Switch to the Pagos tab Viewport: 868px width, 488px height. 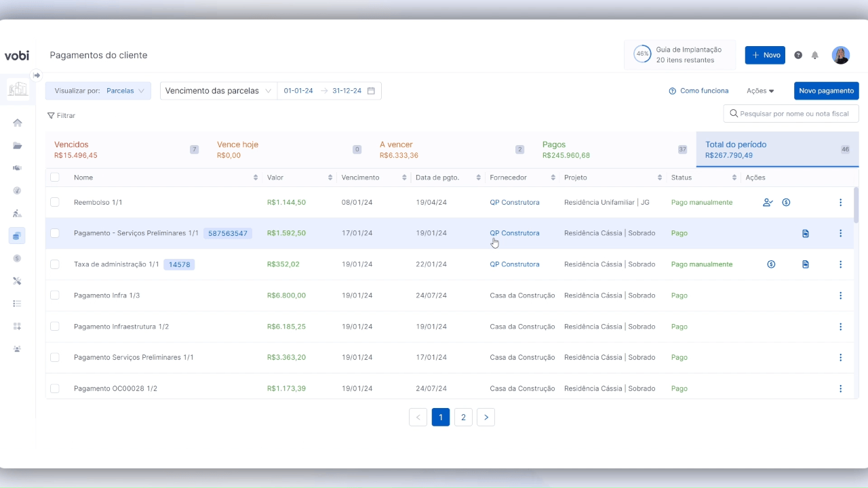click(x=615, y=150)
